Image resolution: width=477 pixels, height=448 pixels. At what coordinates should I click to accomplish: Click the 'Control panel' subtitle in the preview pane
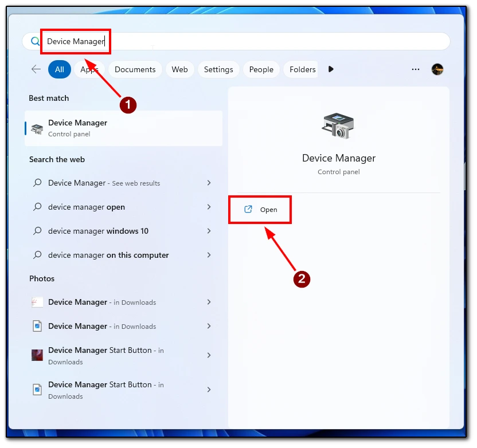pyautogui.click(x=339, y=172)
